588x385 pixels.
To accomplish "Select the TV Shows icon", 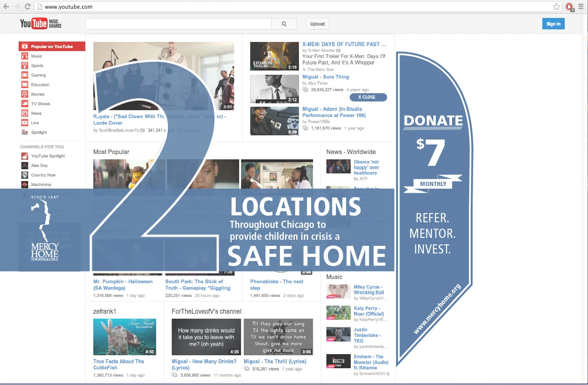I will [x=25, y=104].
